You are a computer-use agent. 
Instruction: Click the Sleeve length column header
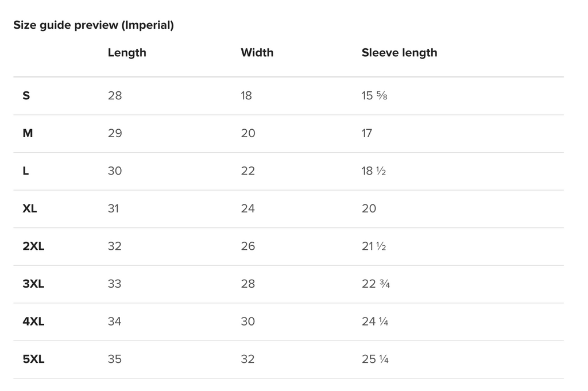399,53
